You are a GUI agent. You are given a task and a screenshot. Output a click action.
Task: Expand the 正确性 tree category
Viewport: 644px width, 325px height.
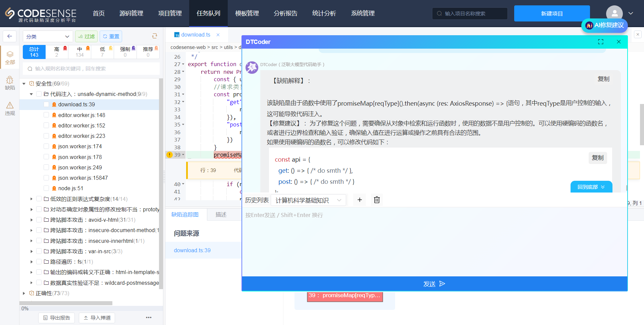(x=24, y=293)
